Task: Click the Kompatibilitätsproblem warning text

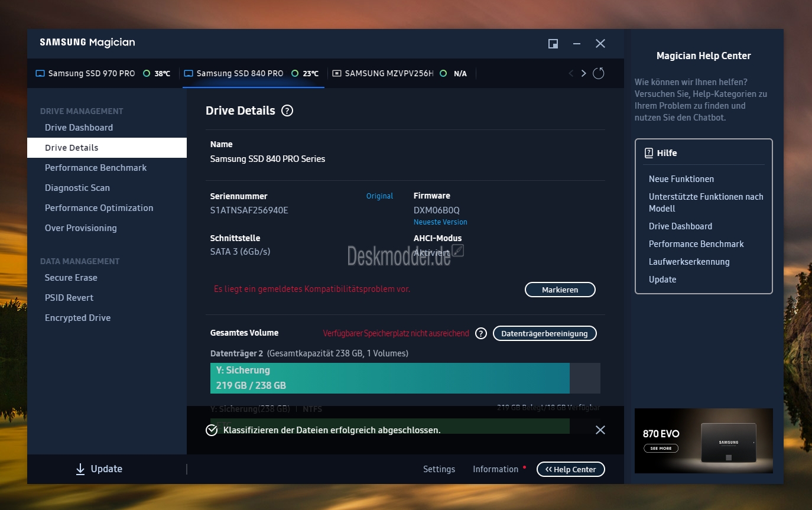Action: click(312, 289)
